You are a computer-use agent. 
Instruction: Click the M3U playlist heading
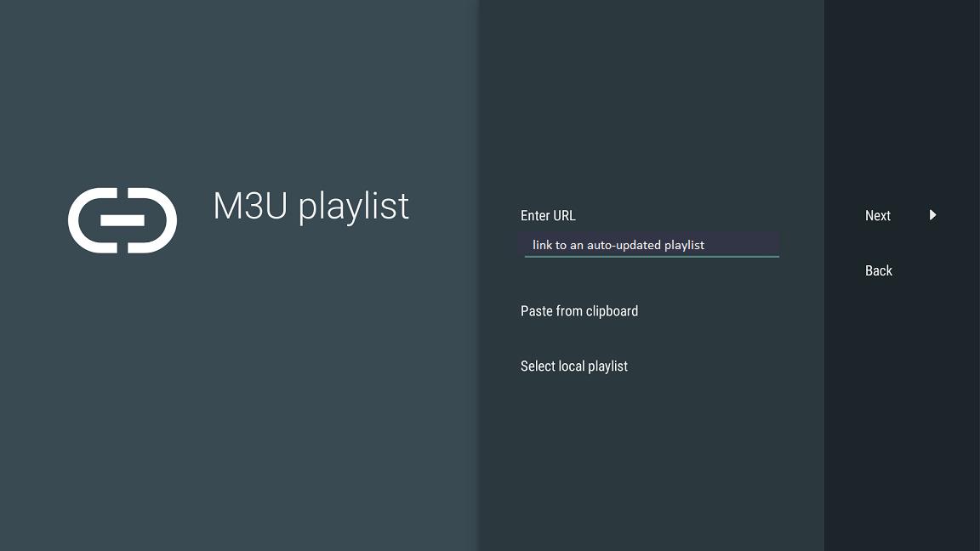pyautogui.click(x=311, y=206)
